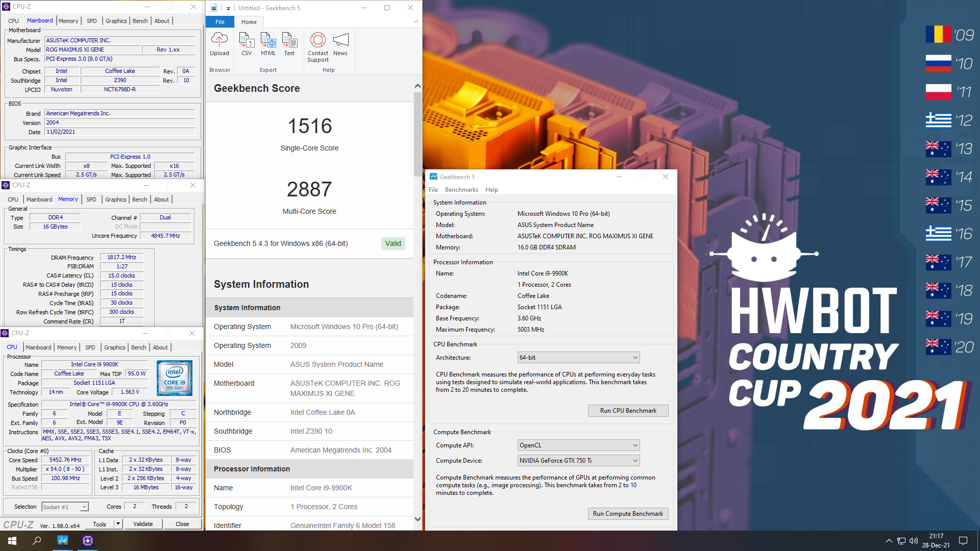Upload the Geekbench result to Browser
The width and height of the screenshot is (980, 551).
point(219,44)
